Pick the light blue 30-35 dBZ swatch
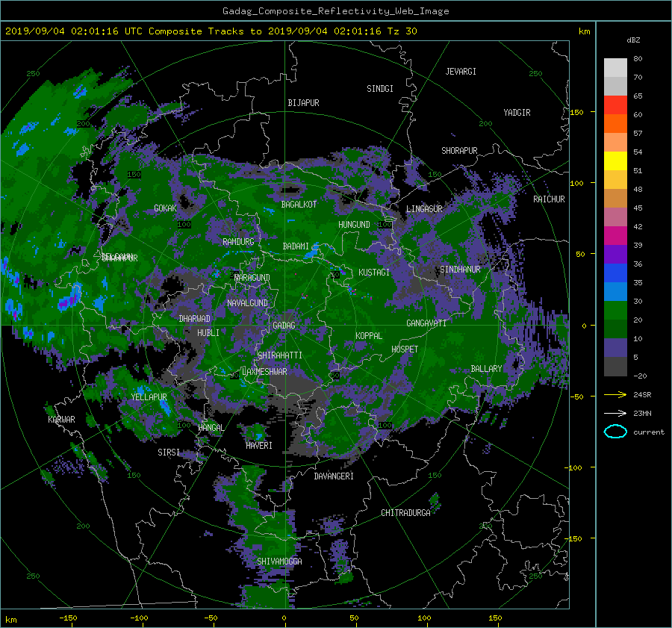 point(615,292)
